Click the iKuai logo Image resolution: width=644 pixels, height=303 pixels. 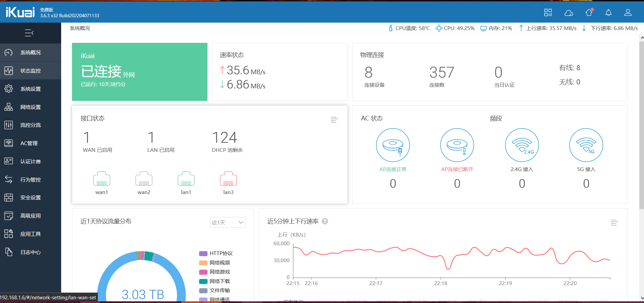coord(20,12)
